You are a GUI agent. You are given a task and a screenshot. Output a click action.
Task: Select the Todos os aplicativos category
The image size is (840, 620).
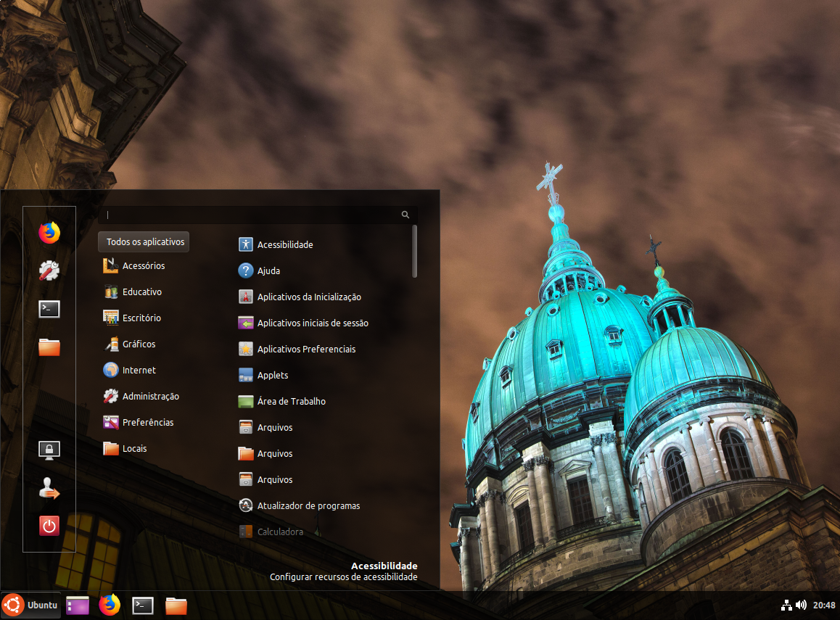coord(144,242)
